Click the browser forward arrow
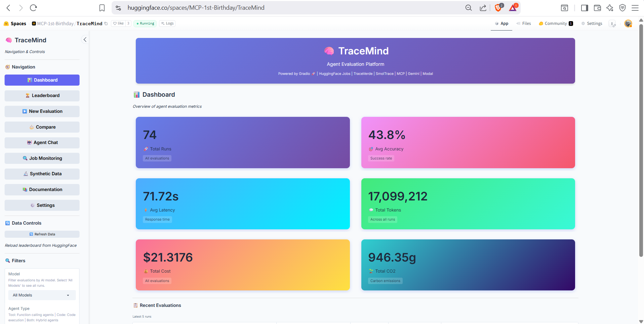 pyautogui.click(x=21, y=8)
